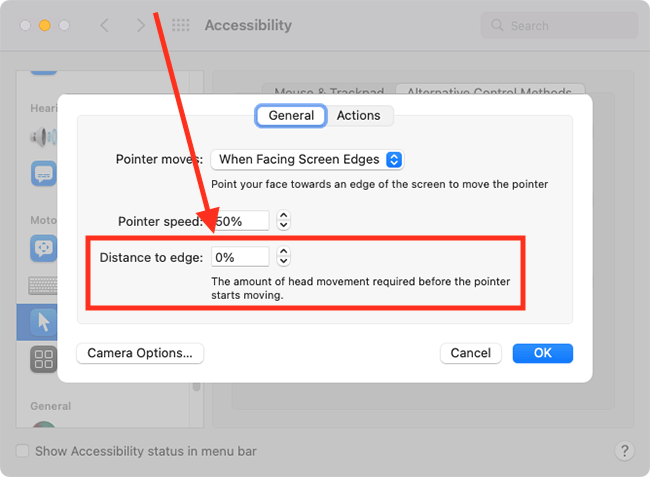This screenshot has height=477, width=650.
Task: Select the General tab
Action: tap(291, 115)
